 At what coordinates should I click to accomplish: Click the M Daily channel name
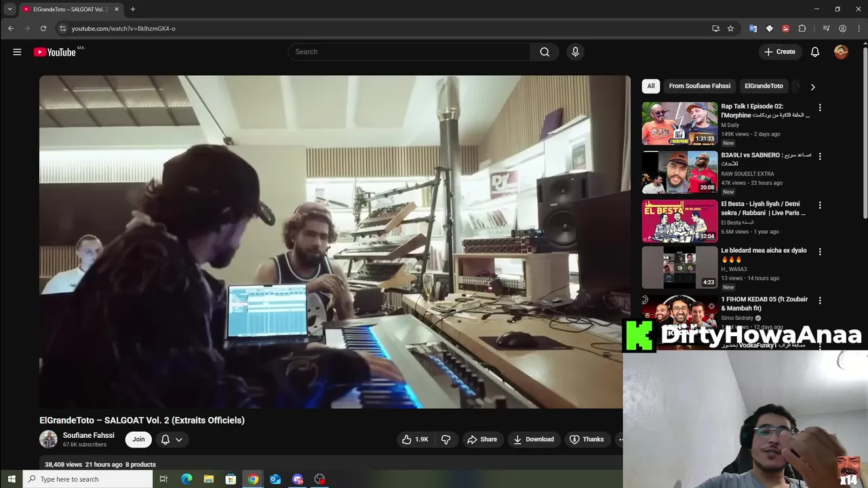coord(730,125)
